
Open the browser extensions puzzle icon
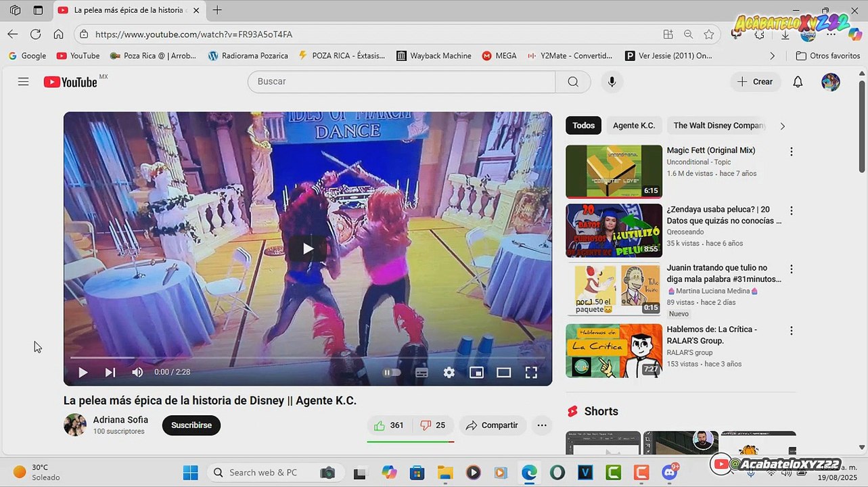pos(760,34)
